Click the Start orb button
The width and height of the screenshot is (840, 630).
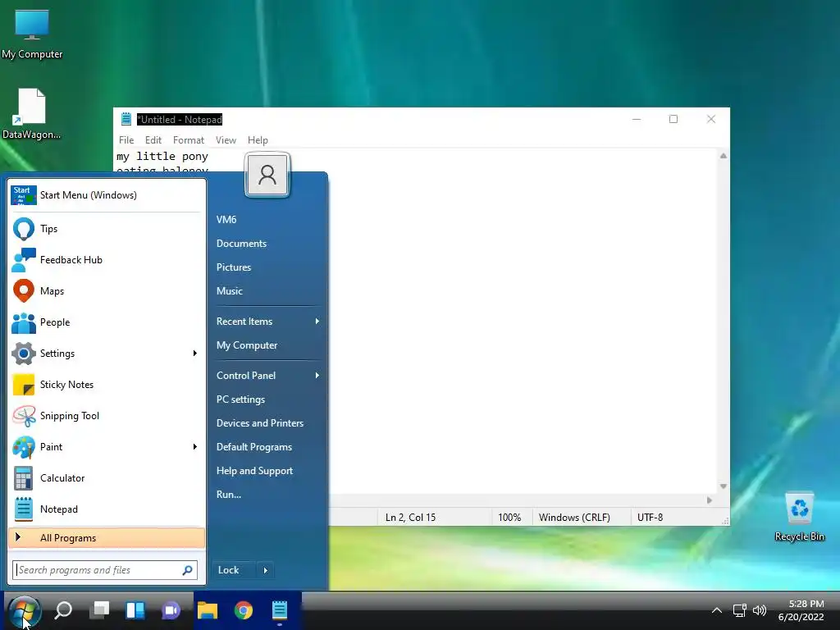pyautogui.click(x=24, y=610)
